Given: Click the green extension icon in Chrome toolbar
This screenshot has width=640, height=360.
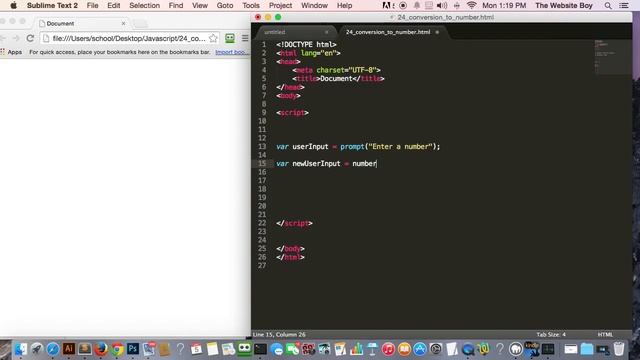Looking at the screenshot, I should pos(230,38).
